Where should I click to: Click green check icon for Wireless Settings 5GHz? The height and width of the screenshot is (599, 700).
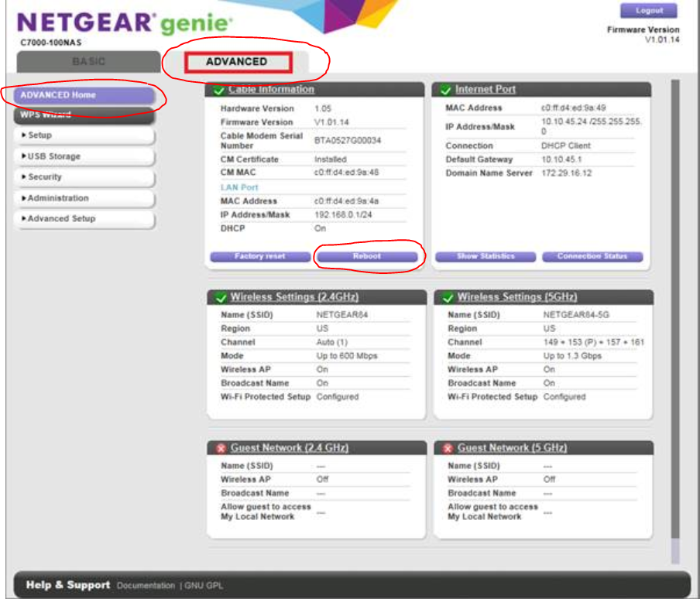click(447, 298)
